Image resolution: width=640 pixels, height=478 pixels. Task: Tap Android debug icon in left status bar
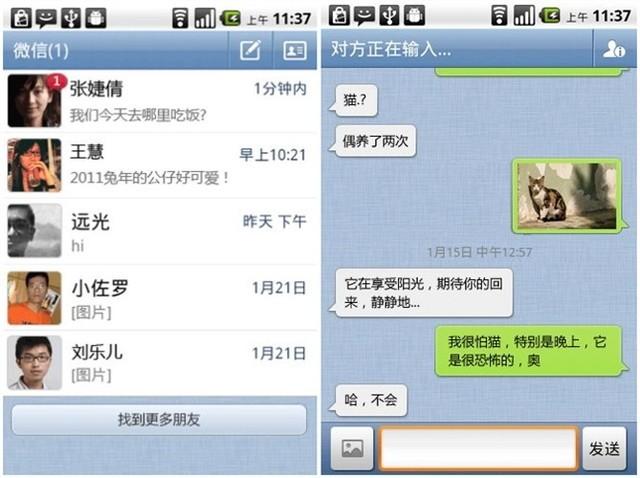tap(96, 18)
